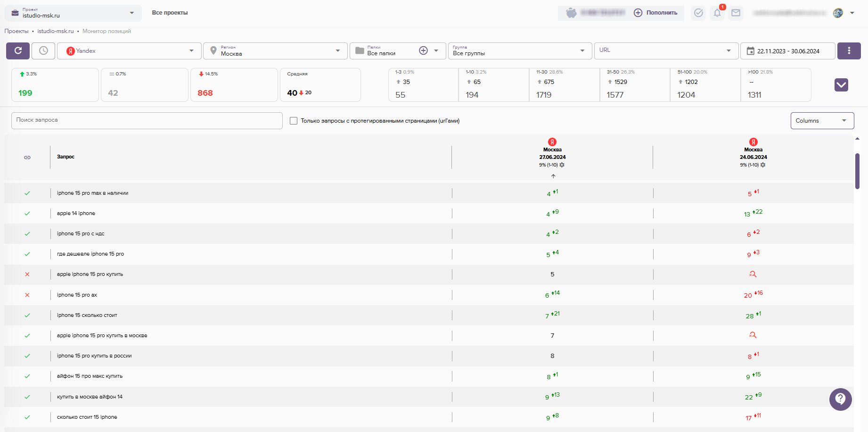
Task: Click magnifier icon in apple iphone 15 pro купить row
Action: tap(753, 274)
